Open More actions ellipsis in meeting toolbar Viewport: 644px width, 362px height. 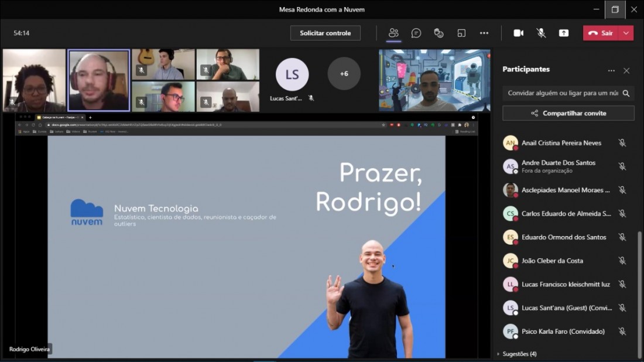[x=484, y=33]
